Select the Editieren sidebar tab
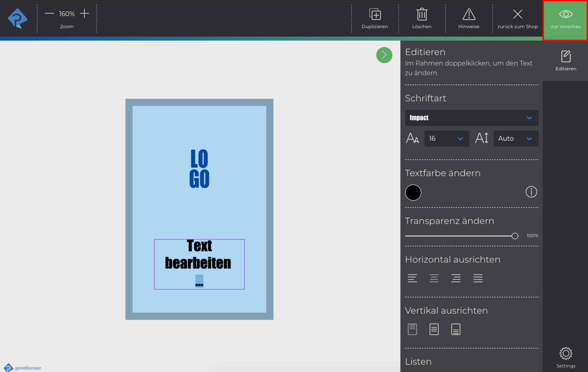Image resolution: width=588 pixels, height=372 pixels. [x=566, y=61]
